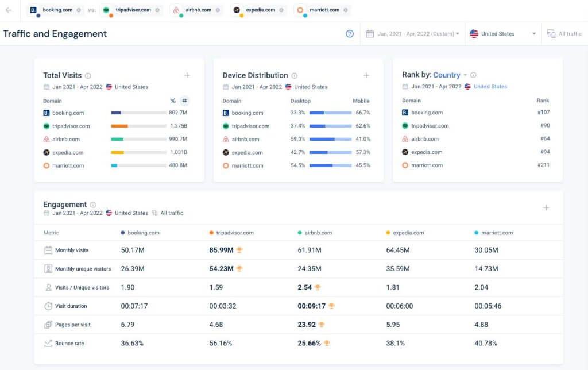Show info for Total Visits
The width and height of the screenshot is (588, 370).
(88, 76)
